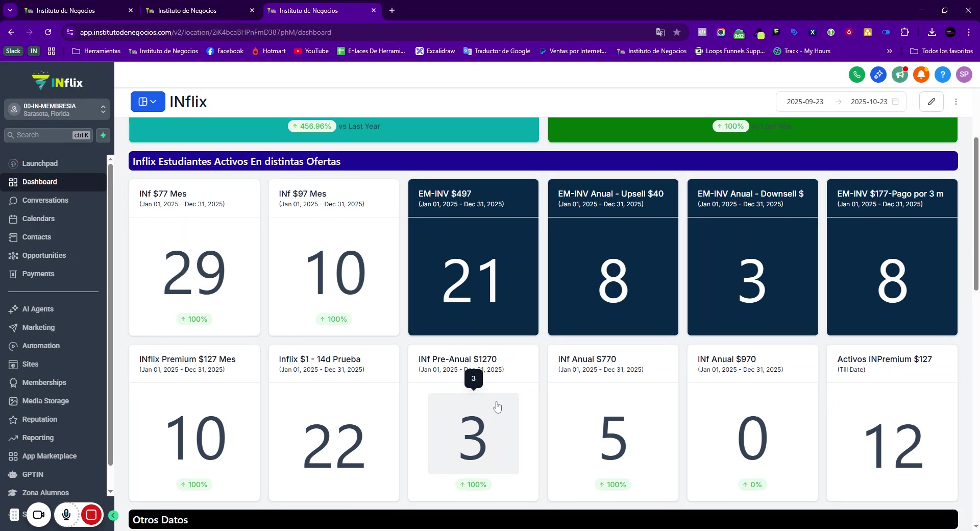Click the calendar icon in date range picker

point(895,102)
